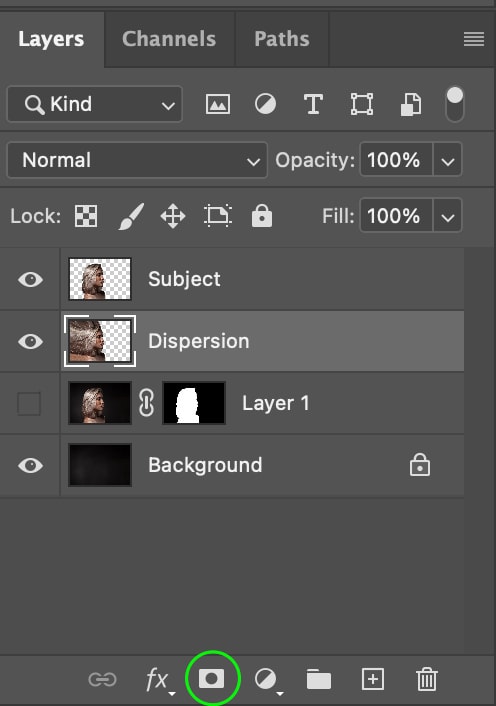Expand the Opacity slider dropdown
This screenshot has width=496, height=706.
point(447,160)
